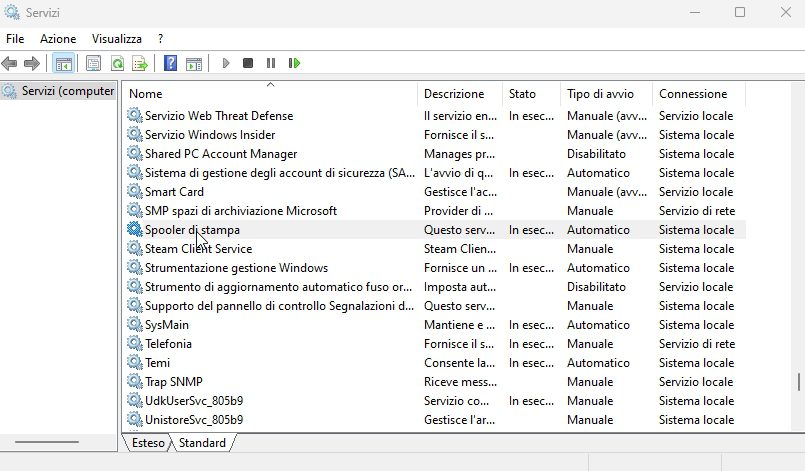Click gear icon of Steam Client Service

[x=135, y=248]
